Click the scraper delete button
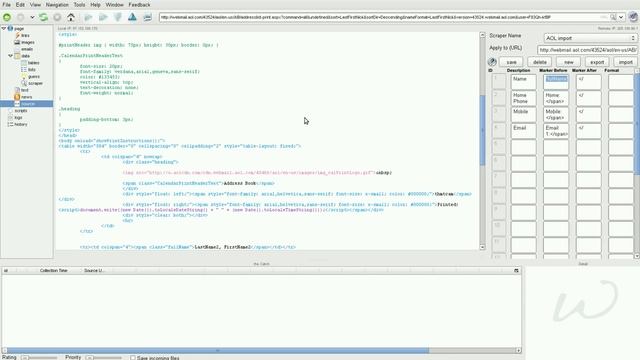This screenshot has width=640, height=360. (540, 62)
